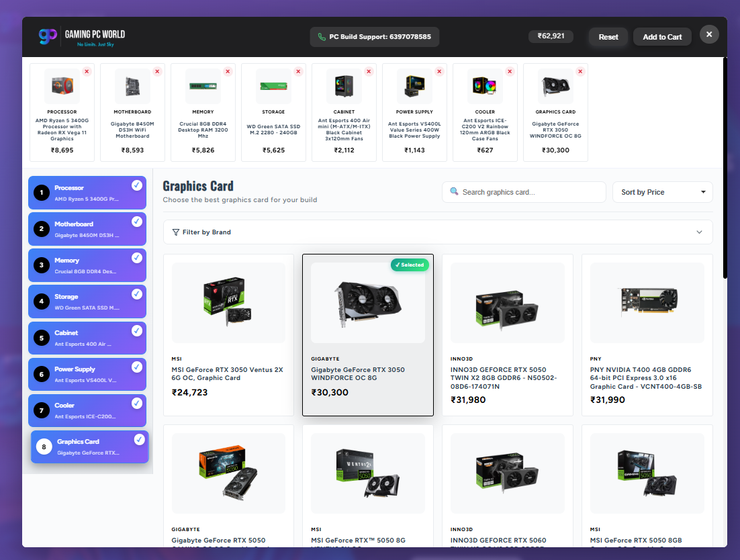
Task: Click the Gaming PC World logo
Action: 82,37
